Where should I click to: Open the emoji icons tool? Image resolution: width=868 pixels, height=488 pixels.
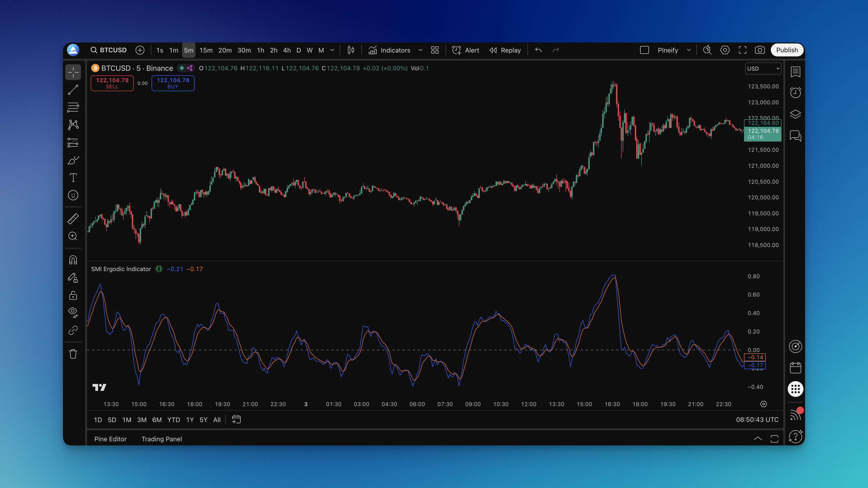pyautogui.click(x=73, y=195)
